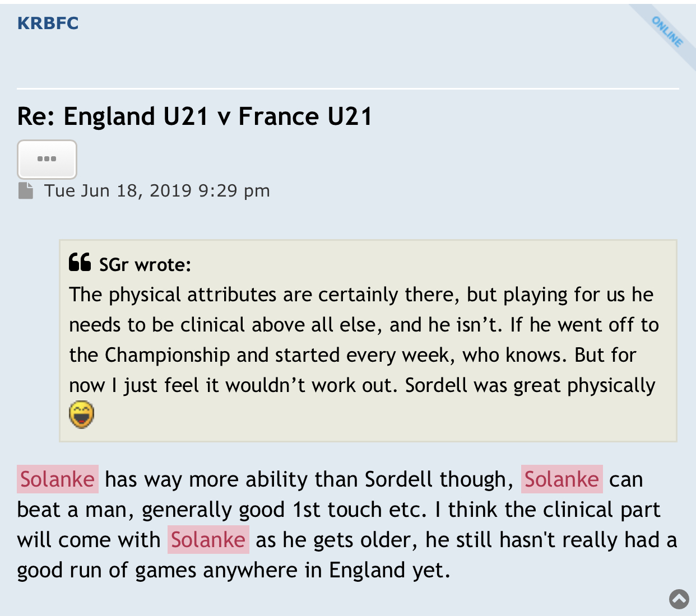Click the ONLINE status ribbon
The image size is (696, 616).
pos(667,31)
